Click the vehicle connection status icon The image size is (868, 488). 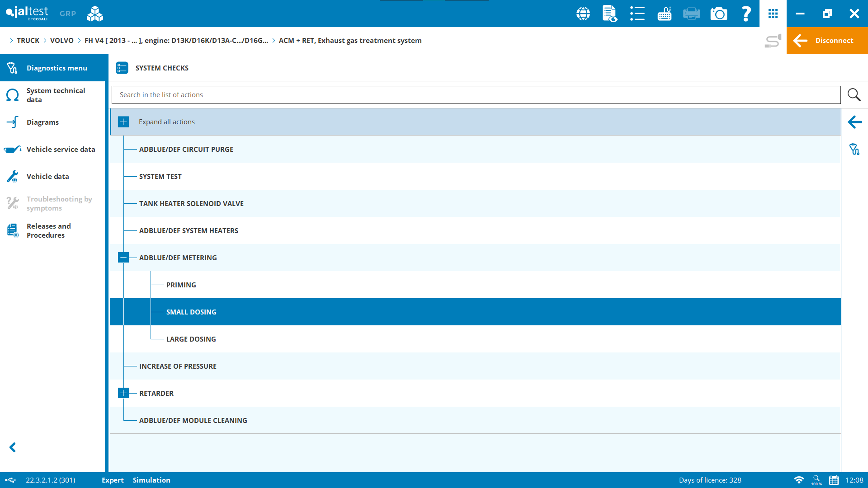(773, 41)
